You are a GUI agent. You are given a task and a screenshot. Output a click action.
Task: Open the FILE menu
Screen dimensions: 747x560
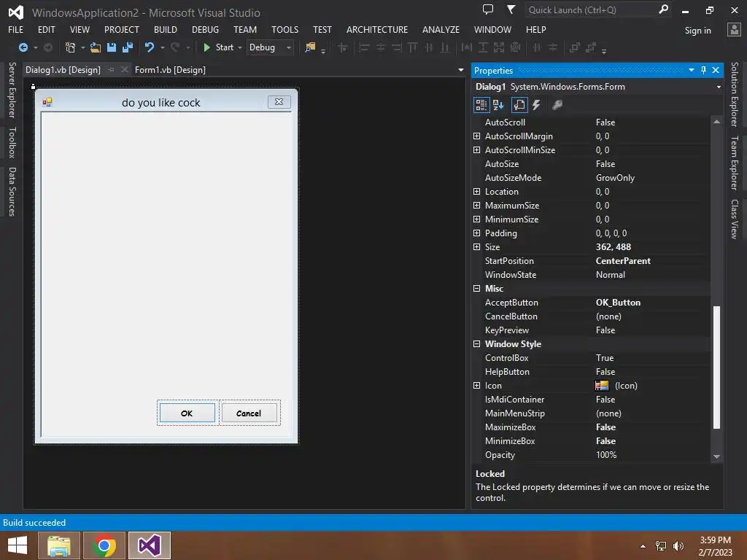pos(16,29)
